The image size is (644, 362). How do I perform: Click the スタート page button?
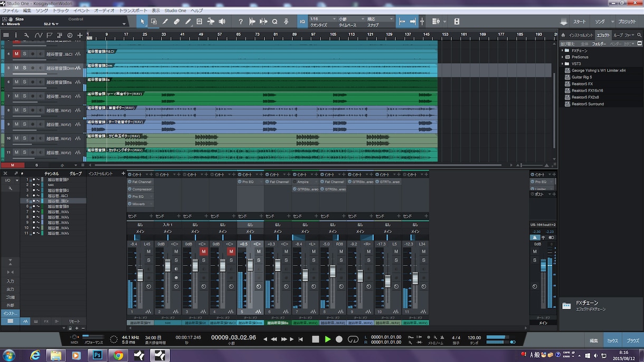[580, 22]
